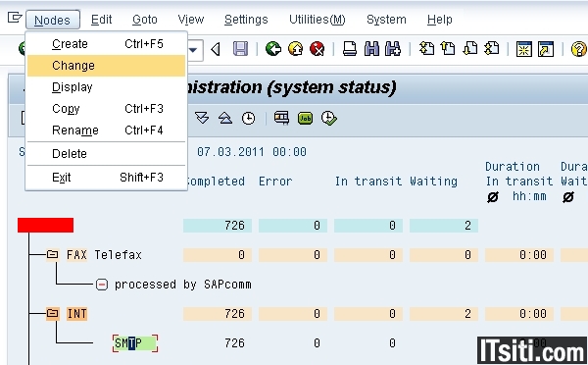Click the INT row duration 0:00
Viewport: 588px width, 365px height.
[519, 314]
